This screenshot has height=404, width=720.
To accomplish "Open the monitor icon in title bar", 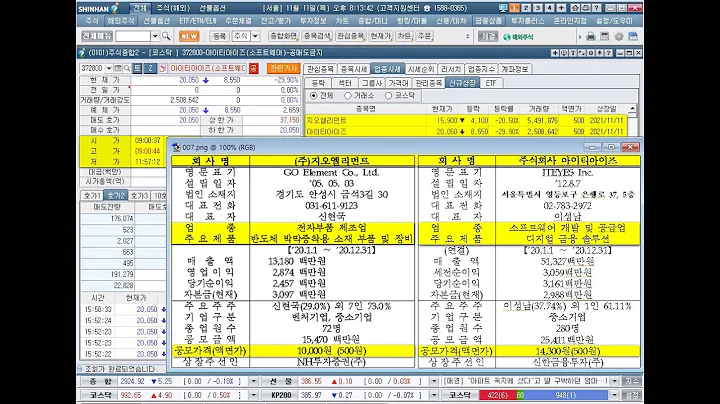I will click(503, 8).
